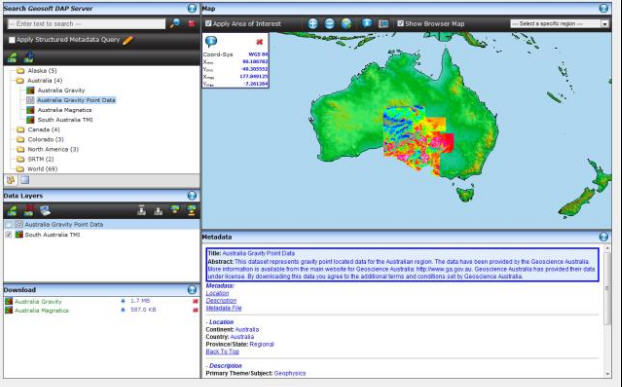Click the blue info bubble in the coordinate box
Viewport: 622px width, 387px height.
coord(211,41)
